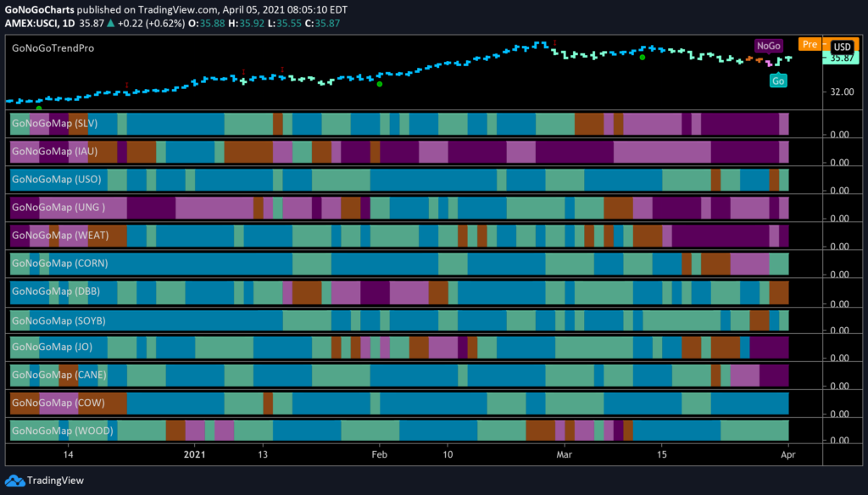Select the GoNoGoMap (DBB) pane label
Screen dimensions: 868x495
tap(56, 292)
